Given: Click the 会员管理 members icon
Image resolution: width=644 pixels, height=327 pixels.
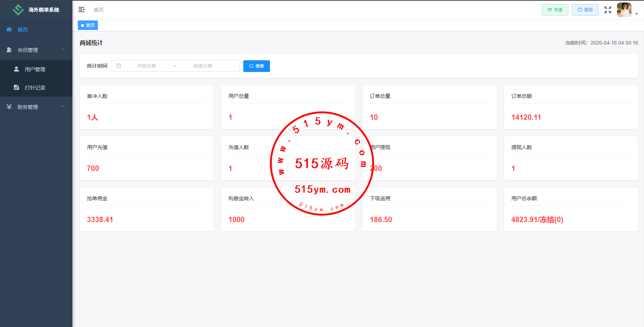Looking at the screenshot, I should click(9, 50).
